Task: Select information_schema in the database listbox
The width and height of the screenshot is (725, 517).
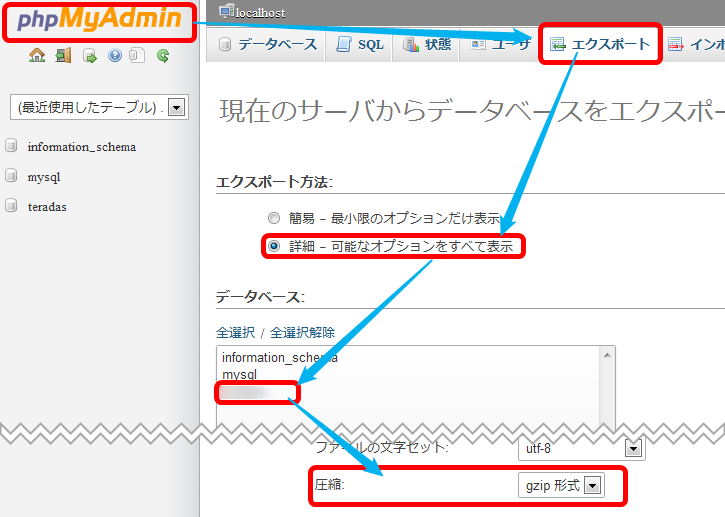Action: (280, 357)
